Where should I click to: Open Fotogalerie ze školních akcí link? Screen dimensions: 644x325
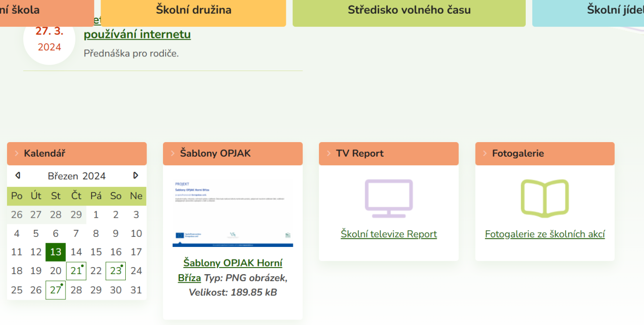tap(544, 234)
